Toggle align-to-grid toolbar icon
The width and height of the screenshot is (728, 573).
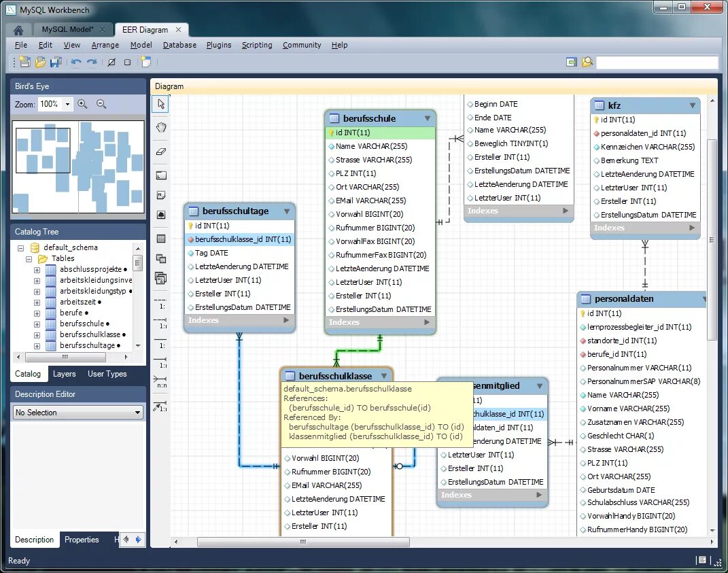[x=127, y=62]
